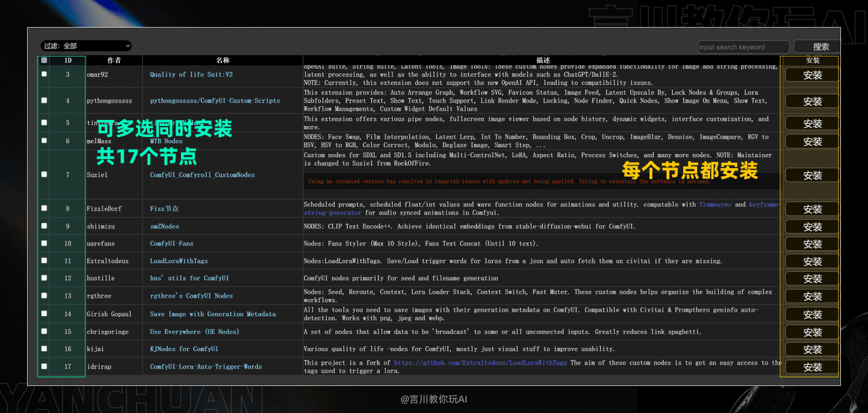This screenshot has height=413, width=868.
Task: Open the Quality of life Suit:V2 link
Action: tap(191, 75)
